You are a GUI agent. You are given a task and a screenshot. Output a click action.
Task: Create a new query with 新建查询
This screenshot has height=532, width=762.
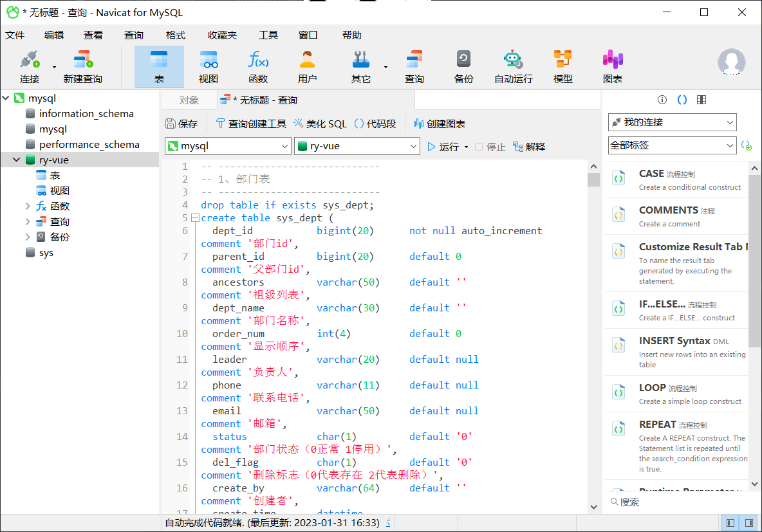point(83,67)
